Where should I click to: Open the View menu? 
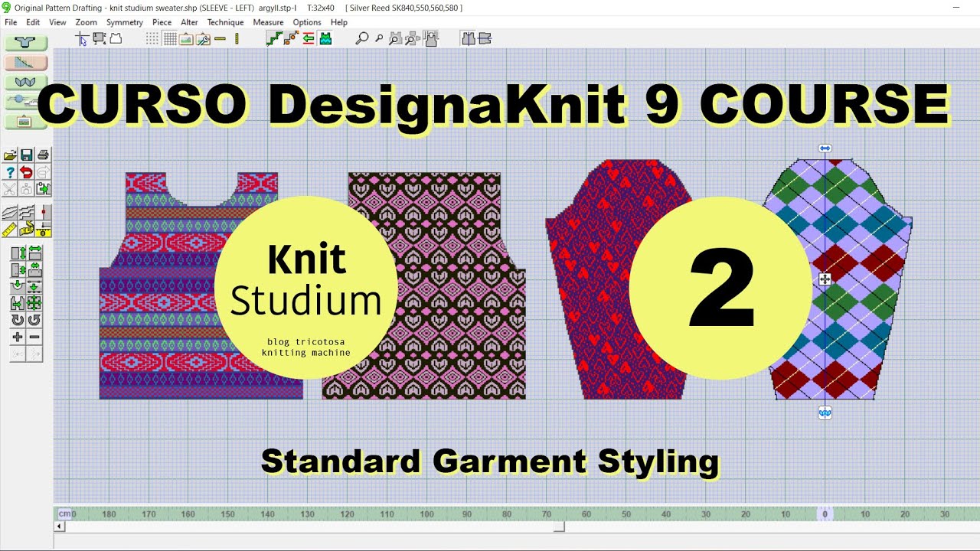pyautogui.click(x=57, y=22)
